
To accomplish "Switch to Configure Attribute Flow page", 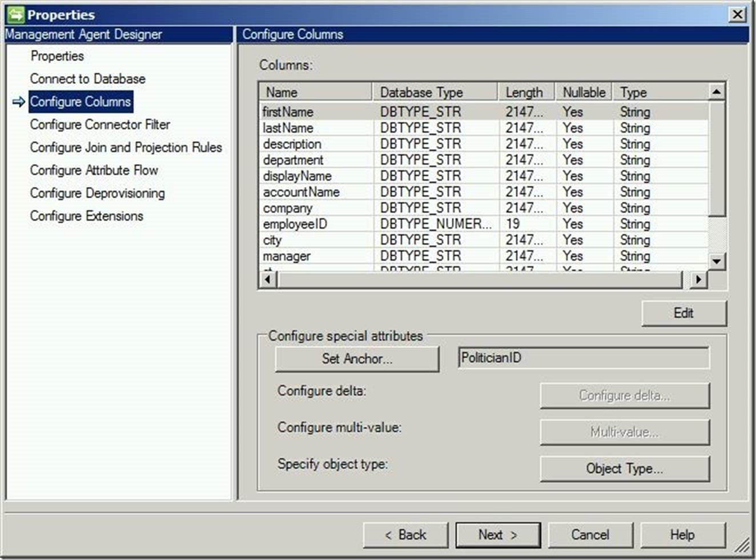I will (94, 170).
